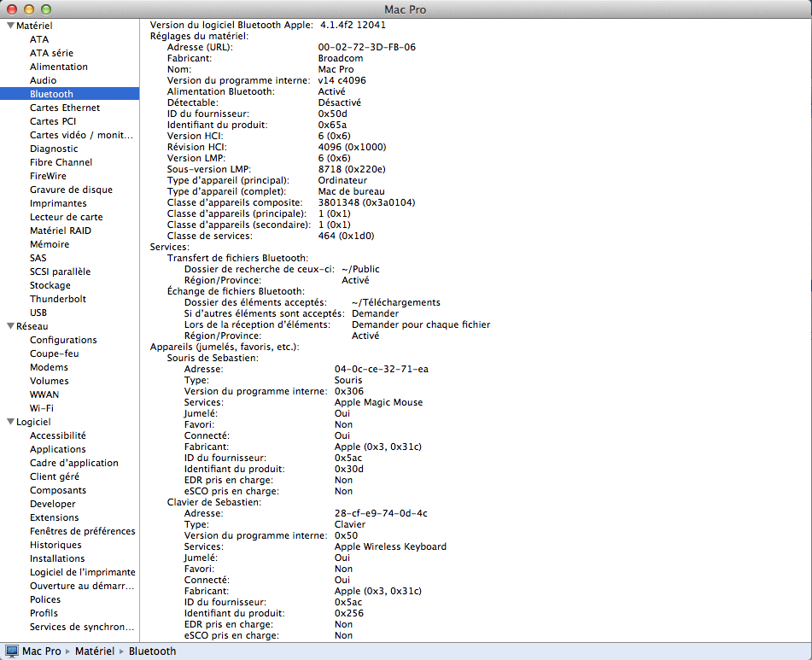This screenshot has height=660, width=812.
Task: Select Cartes PCI in sidebar
Action: pos(53,121)
